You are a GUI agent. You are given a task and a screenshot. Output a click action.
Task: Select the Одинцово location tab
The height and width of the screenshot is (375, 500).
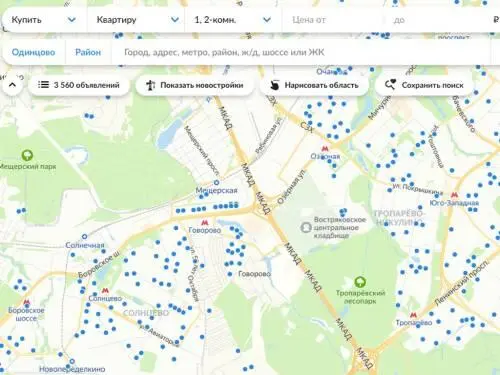33,52
